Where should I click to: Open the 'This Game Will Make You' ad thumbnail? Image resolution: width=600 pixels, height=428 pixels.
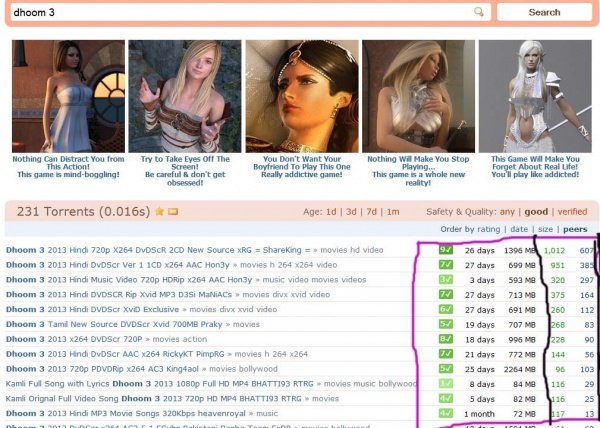click(535, 96)
